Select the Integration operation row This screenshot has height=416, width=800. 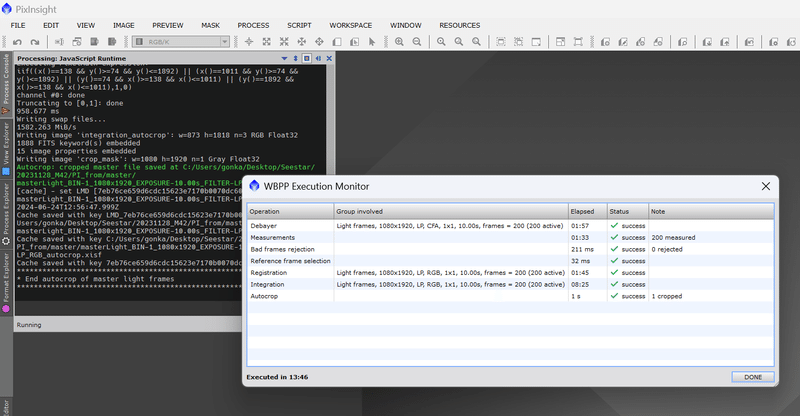pos(510,284)
